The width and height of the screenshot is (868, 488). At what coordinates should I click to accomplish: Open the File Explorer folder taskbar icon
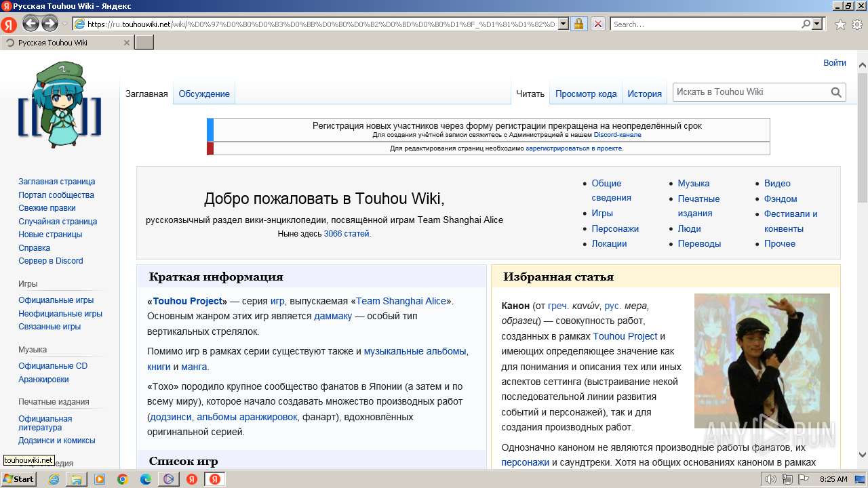(77, 479)
